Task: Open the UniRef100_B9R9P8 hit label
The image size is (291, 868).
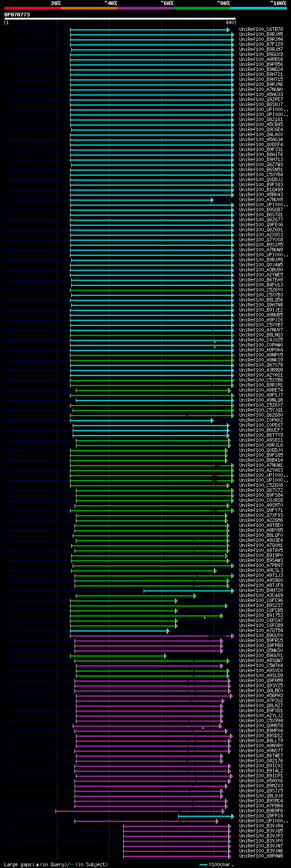Action: pyautogui.click(x=261, y=811)
